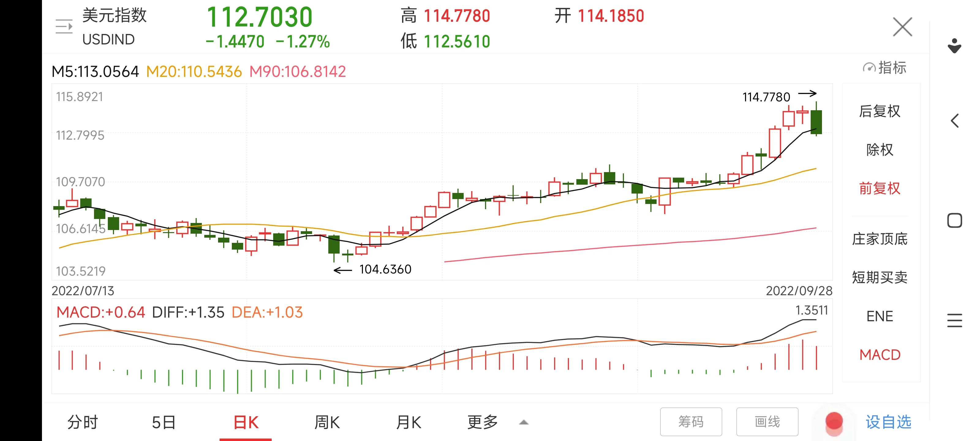This screenshot has width=980, height=441.
Task: Open the stock list menu icon
Action: point(63,27)
